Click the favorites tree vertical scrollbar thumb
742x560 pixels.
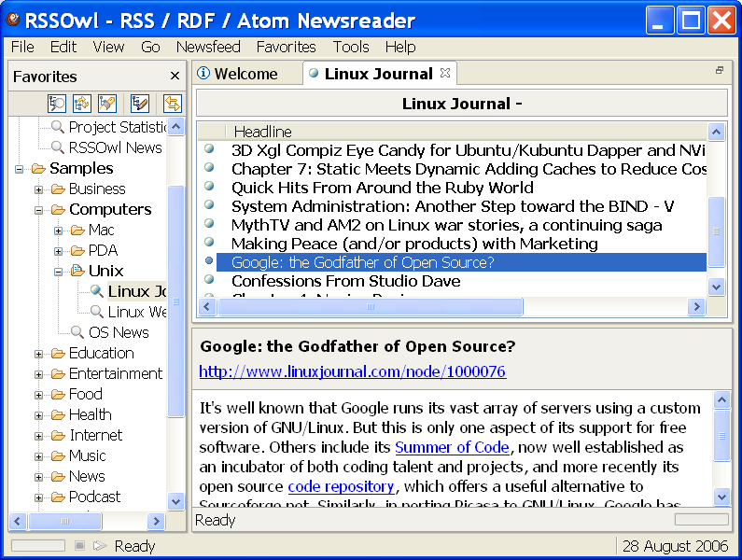click(x=176, y=301)
